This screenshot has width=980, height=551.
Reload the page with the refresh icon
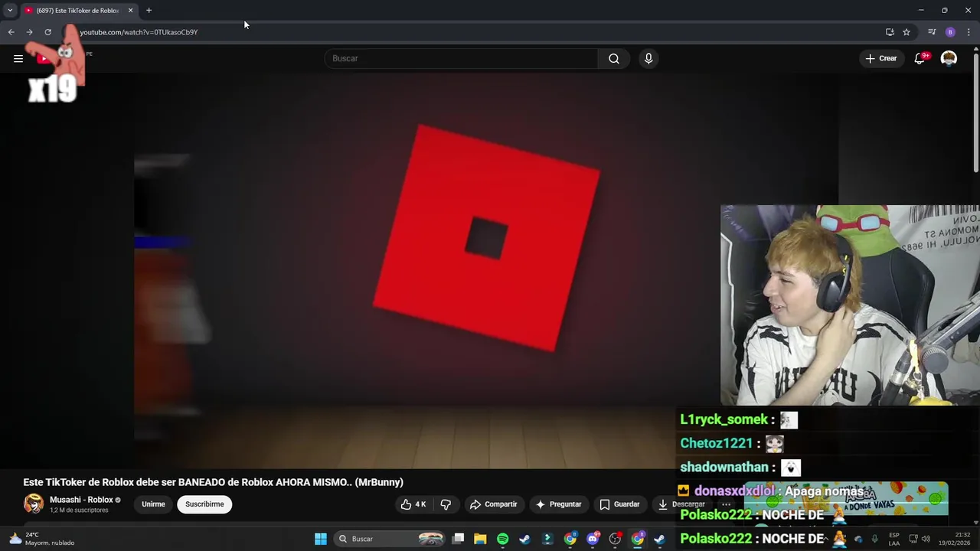coord(47,32)
